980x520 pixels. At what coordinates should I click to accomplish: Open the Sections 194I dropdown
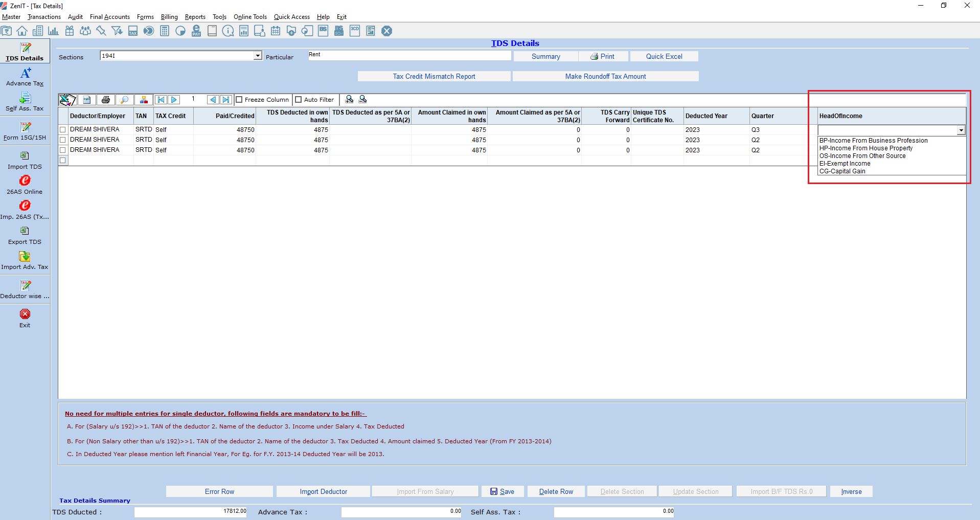pos(258,56)
